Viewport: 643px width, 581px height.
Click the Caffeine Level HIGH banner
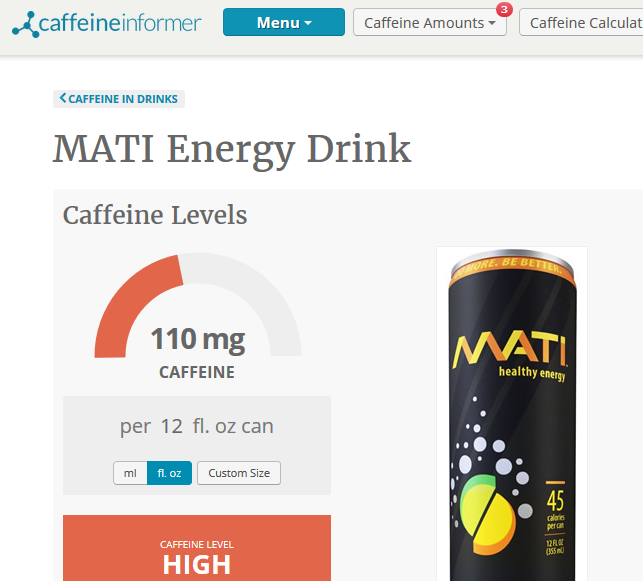click(x=197, y=548)
